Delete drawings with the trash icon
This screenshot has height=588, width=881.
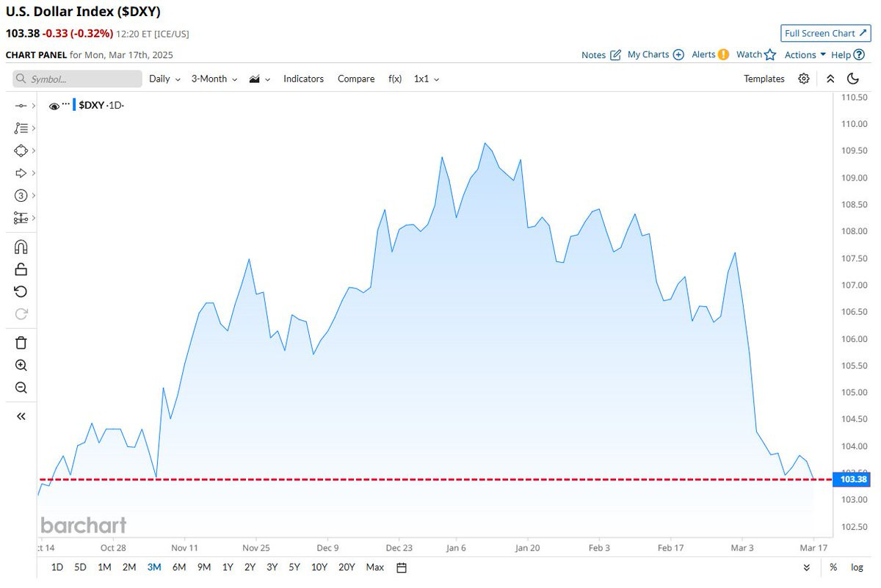pyautogui.click(x=21, y=343)
